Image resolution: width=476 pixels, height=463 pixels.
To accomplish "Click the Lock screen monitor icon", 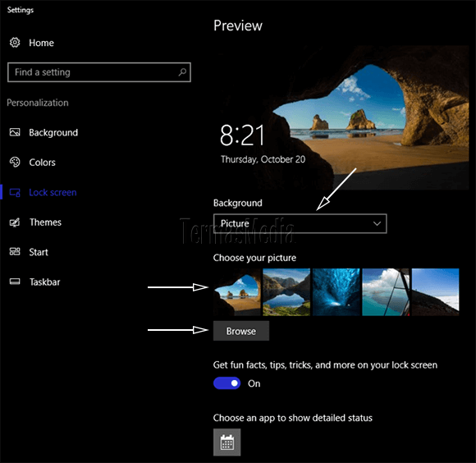I will click(x=15, y=192).
